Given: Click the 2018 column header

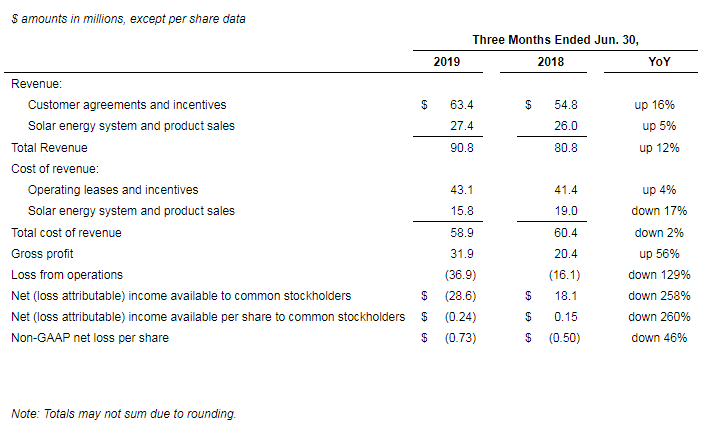Looking at the screenshot, I should click(550, 62).
